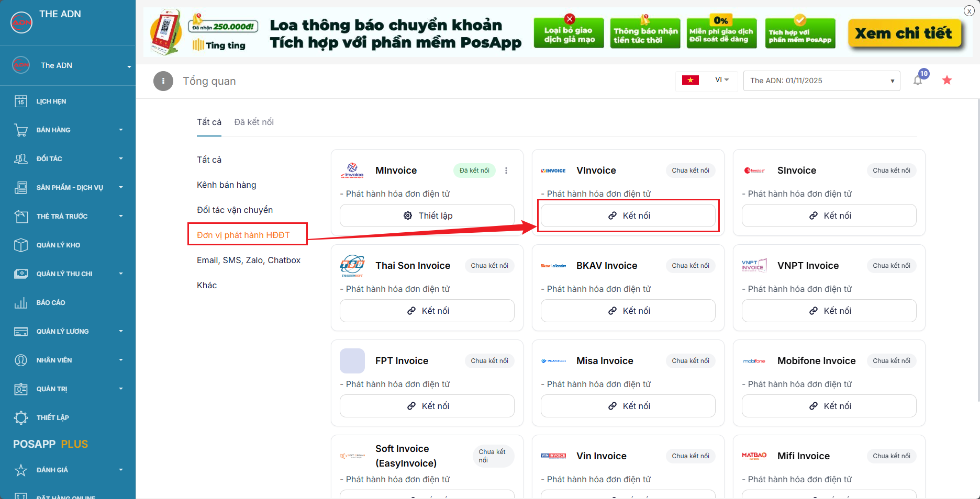Click Kết nối button for SInvoice
Viewport: 980px width, 499px height.
point(829,216)
